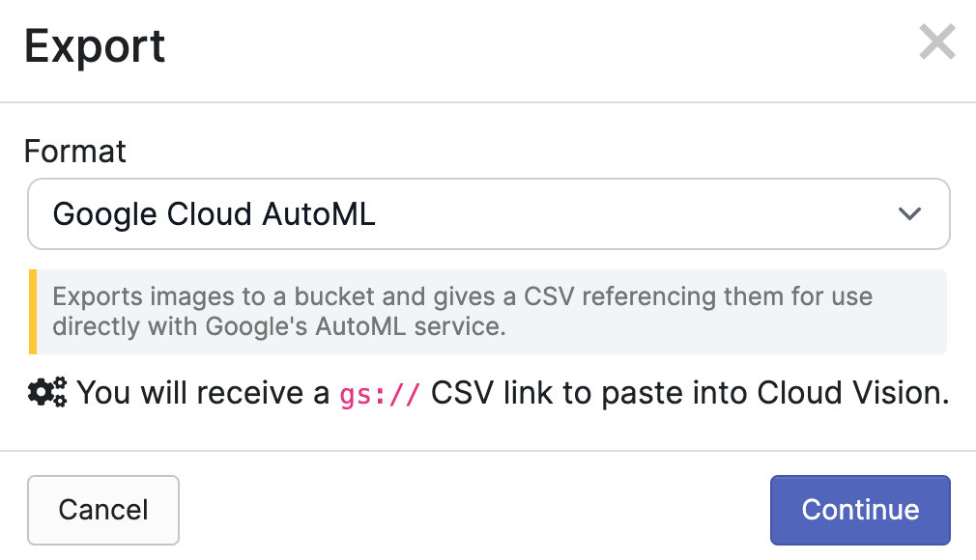Viewport: 976px width, 560px height.
Task: Click blank footer space between Cancel and Continue
Action: (474, 510)
